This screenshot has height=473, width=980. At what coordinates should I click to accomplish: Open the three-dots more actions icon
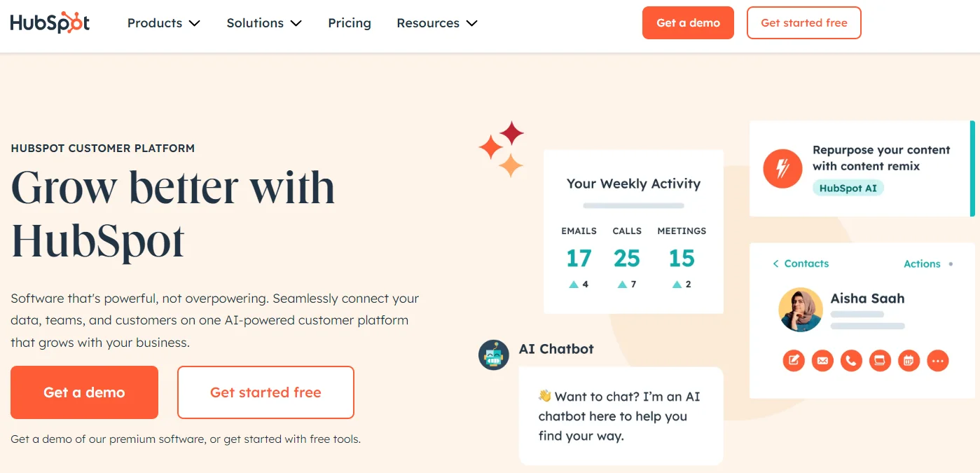pyautogui.click(x=937, y=361)
